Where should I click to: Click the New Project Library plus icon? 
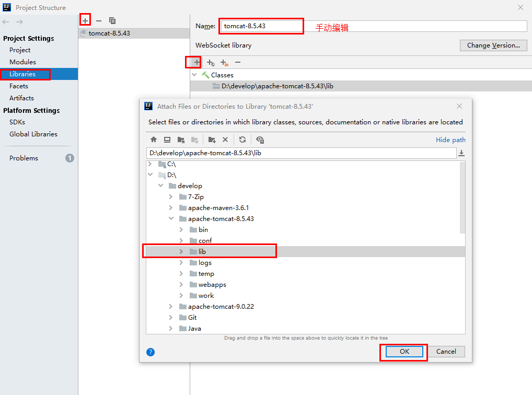point(85,21)
